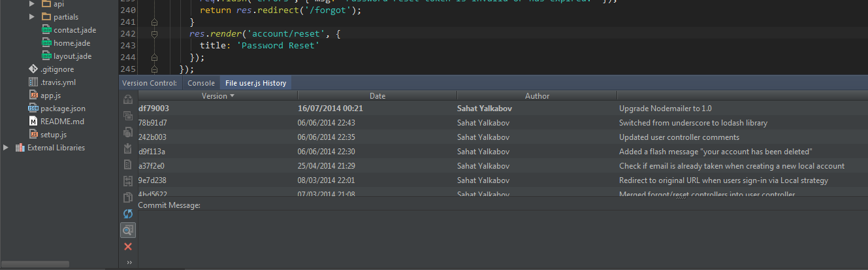Click the Version Control panel label
Image resolution: width=868 pixels, height=270 pixels.
150,83
